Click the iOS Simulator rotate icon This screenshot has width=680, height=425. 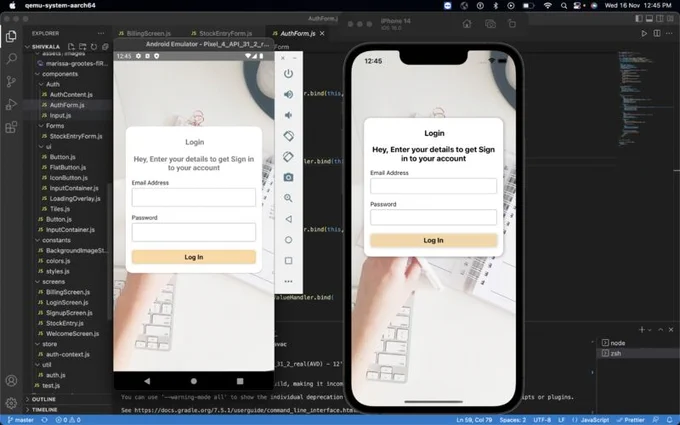[x=512, y=24]
